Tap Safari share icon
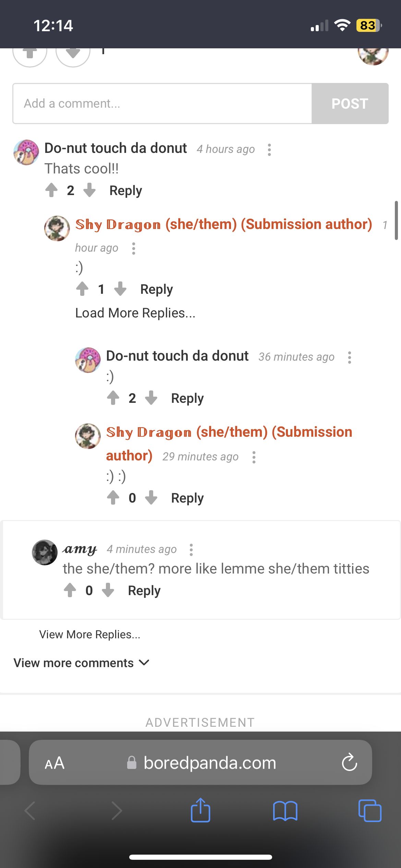 point(200,810)
